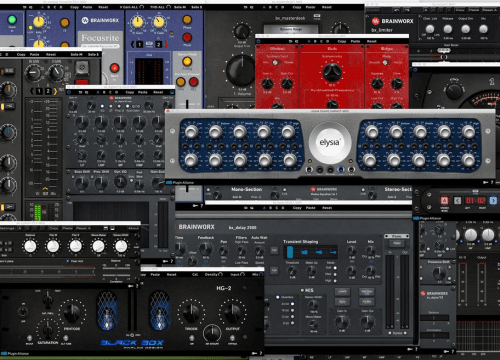The image size is (500, 360).
Task: Click V Gain ALL icon in Focusrite toolbar
Action: tap(142, 7)
